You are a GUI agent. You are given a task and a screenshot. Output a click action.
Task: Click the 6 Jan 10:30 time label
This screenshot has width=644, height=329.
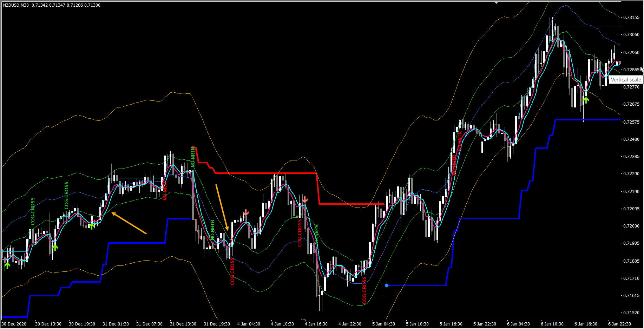point(552,324)
